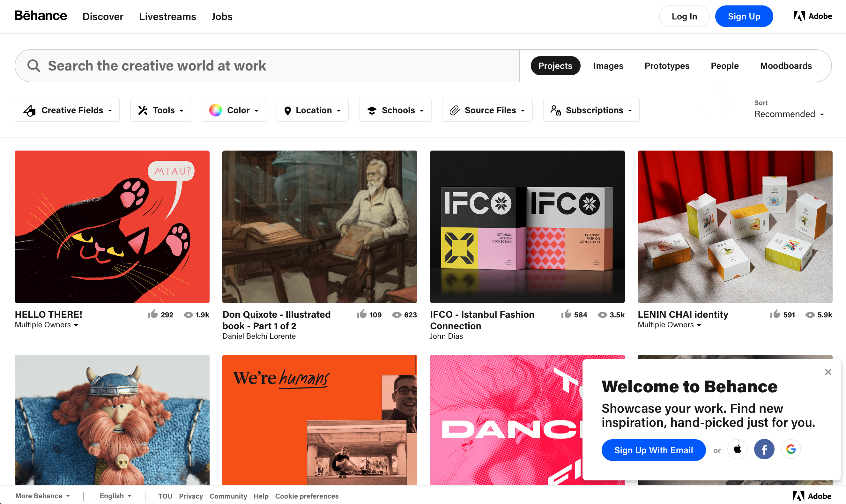This screenshot has width=846, height=504.
Task: Open the Livestreams nav item
Action: click(x=167, y=16)
